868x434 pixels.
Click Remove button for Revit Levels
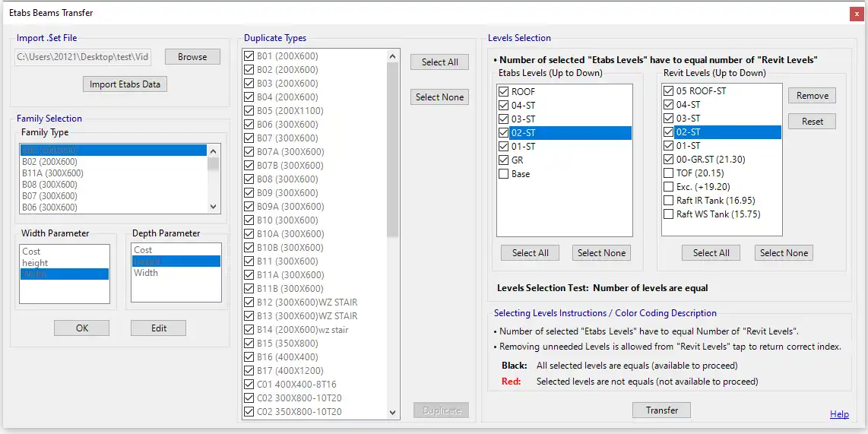point(812,96)
